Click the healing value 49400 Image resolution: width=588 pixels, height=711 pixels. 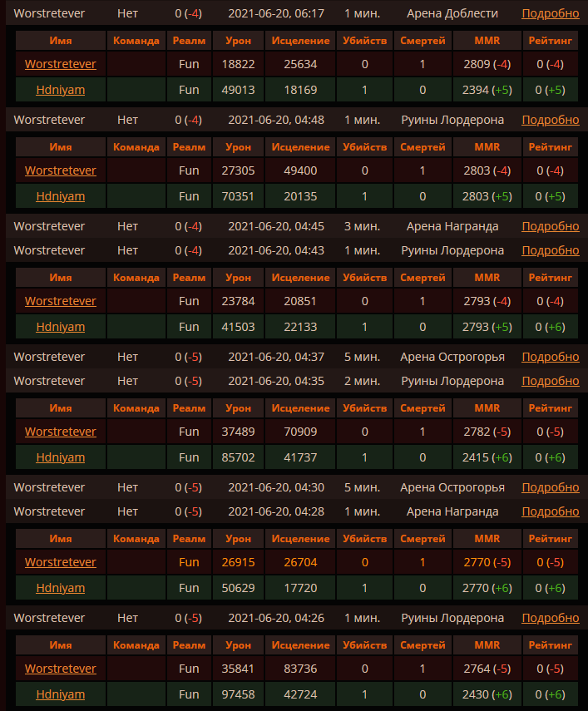coord(300,171)
